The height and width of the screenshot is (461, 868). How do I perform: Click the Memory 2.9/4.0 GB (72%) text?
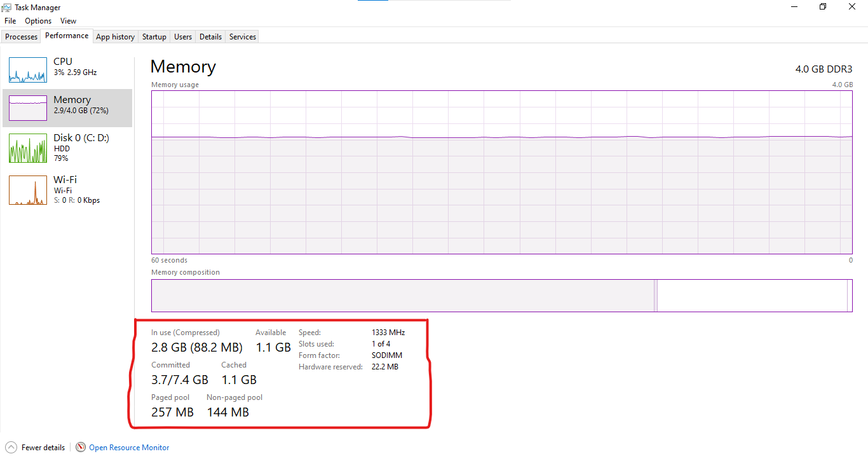[81, 111]
